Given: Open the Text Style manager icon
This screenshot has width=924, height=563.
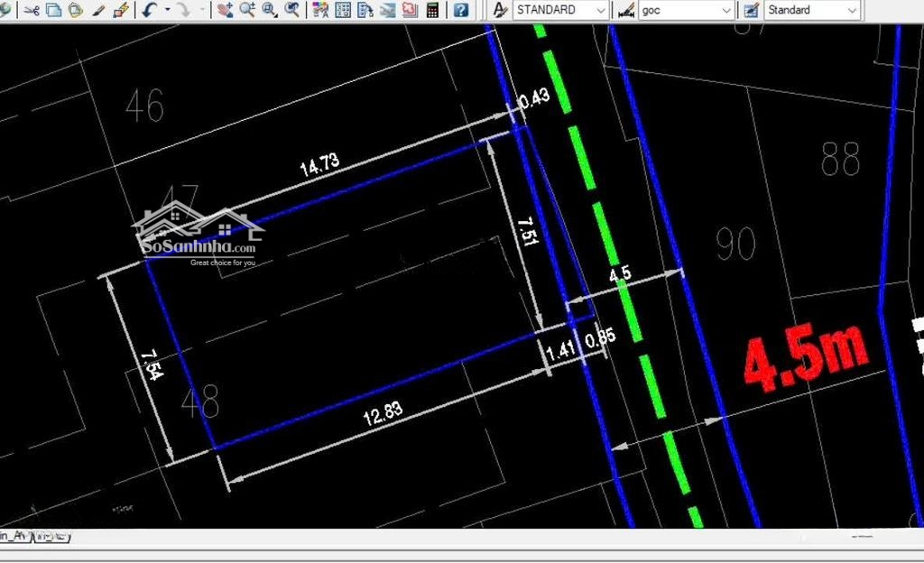Looking at the screenshot, I should [501, 10].
